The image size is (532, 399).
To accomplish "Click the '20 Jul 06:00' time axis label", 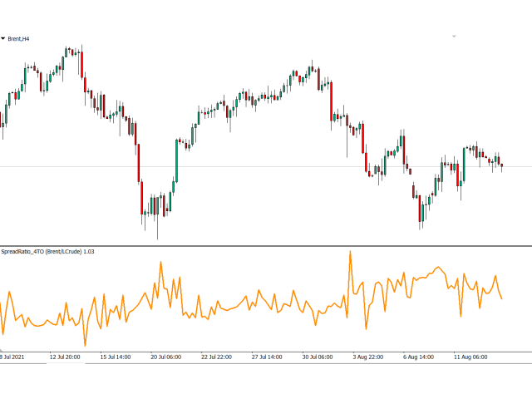I will tap(166, 357).
